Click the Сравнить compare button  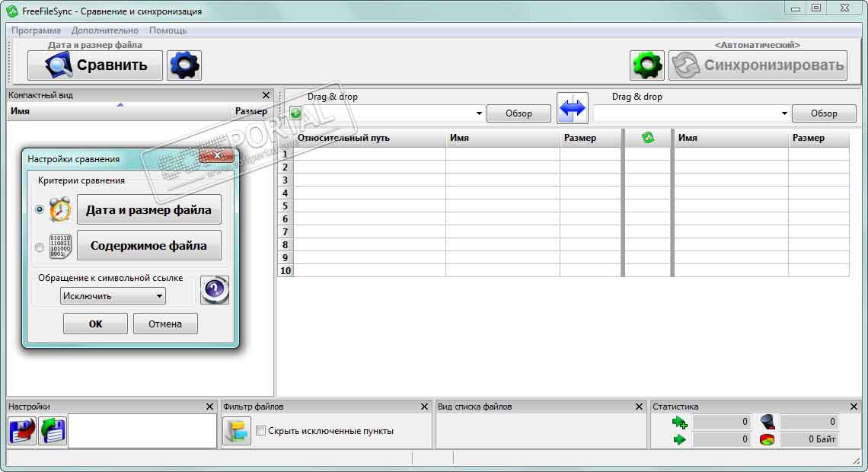pyautogui.click(x=94, y=65)
